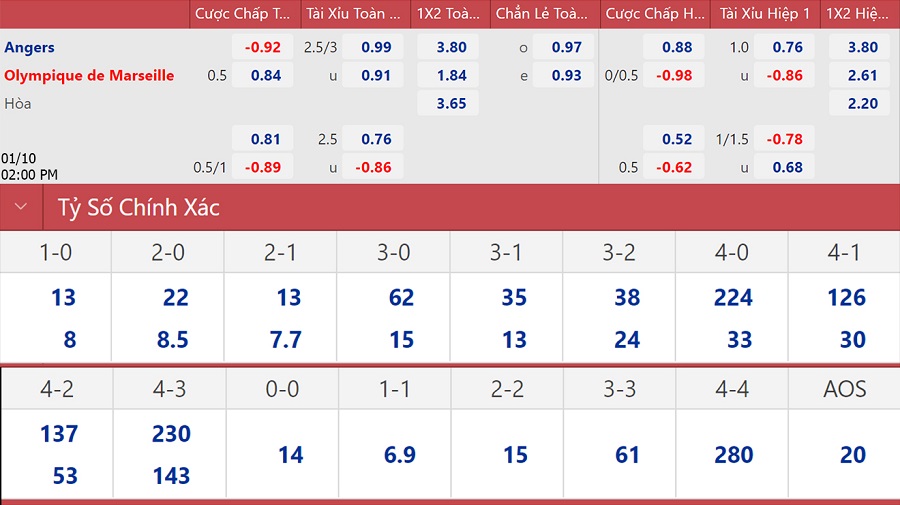
Task: Select the Tài Xỉu Hiệp 1 column header
Action: (x=765, y=14)
